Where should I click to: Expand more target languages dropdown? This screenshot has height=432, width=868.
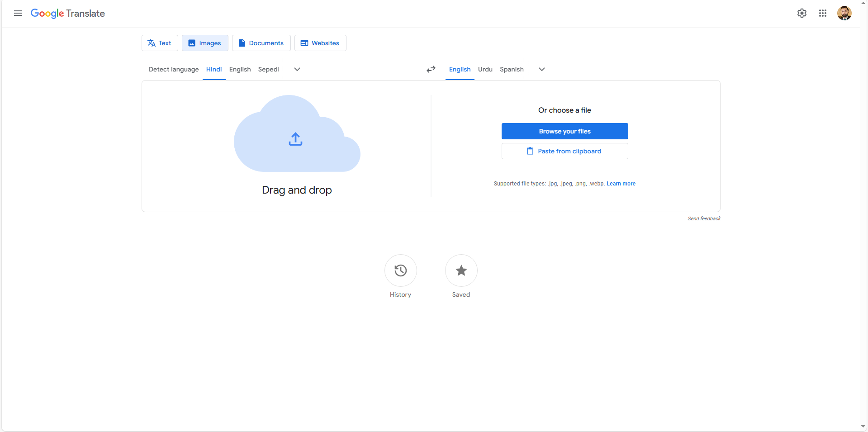pos(542,69)
